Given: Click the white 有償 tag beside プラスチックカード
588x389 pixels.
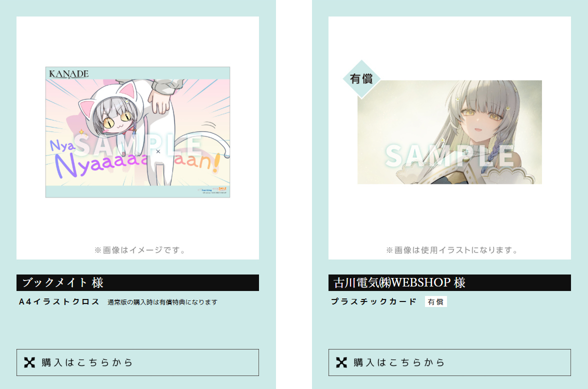Looking at the screenshot, I should coord(436,301).
